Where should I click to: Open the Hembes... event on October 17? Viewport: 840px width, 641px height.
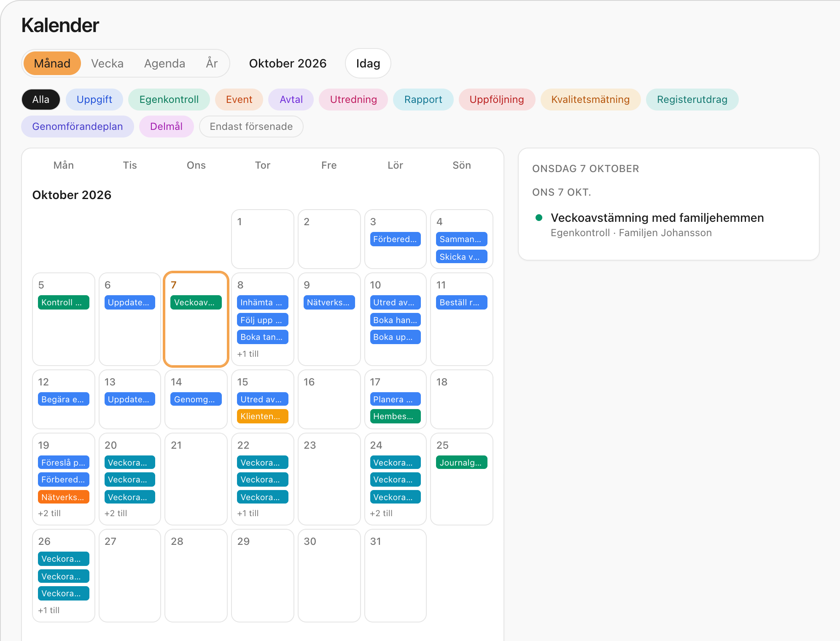[x=396, y=416]
